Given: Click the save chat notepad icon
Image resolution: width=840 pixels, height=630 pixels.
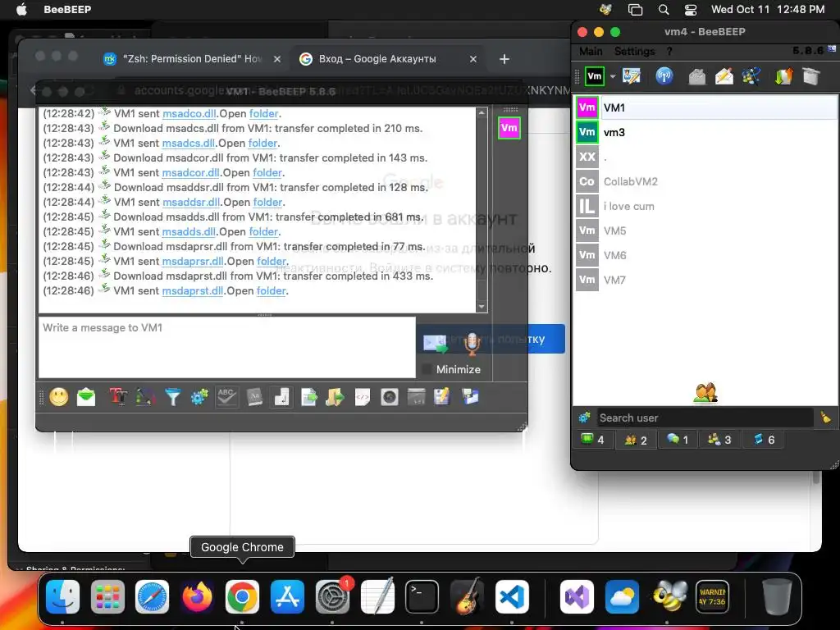Looking at the screenshot, I should pos(442,397).
